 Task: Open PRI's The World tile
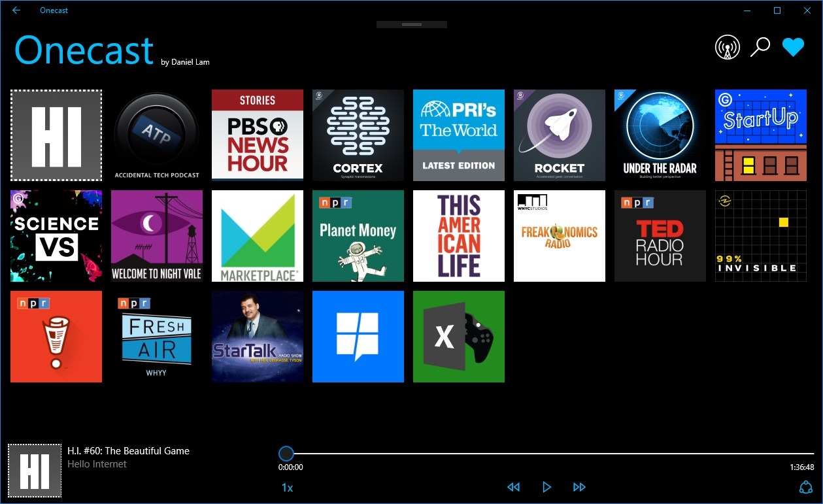(x=459, y=135)
